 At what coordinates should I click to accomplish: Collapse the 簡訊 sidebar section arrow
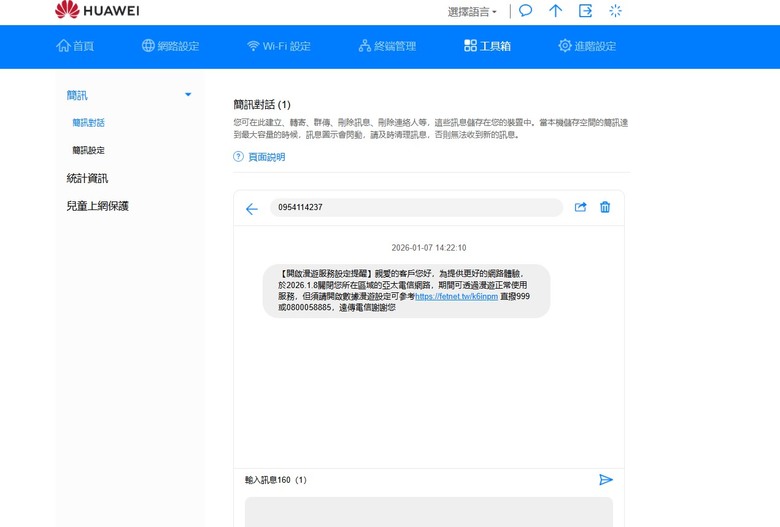188,95
